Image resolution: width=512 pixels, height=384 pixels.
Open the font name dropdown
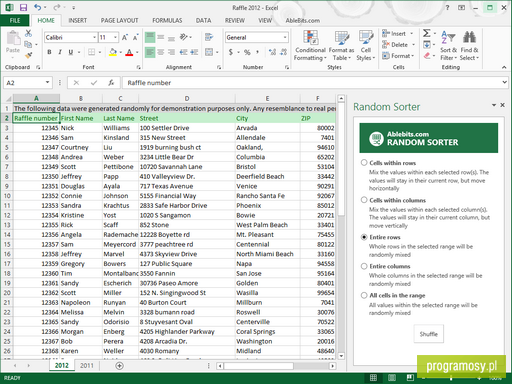coord(94,37)
